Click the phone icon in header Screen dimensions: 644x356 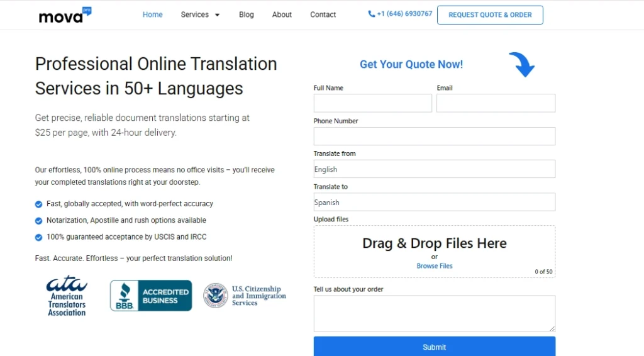pos(371,14)
